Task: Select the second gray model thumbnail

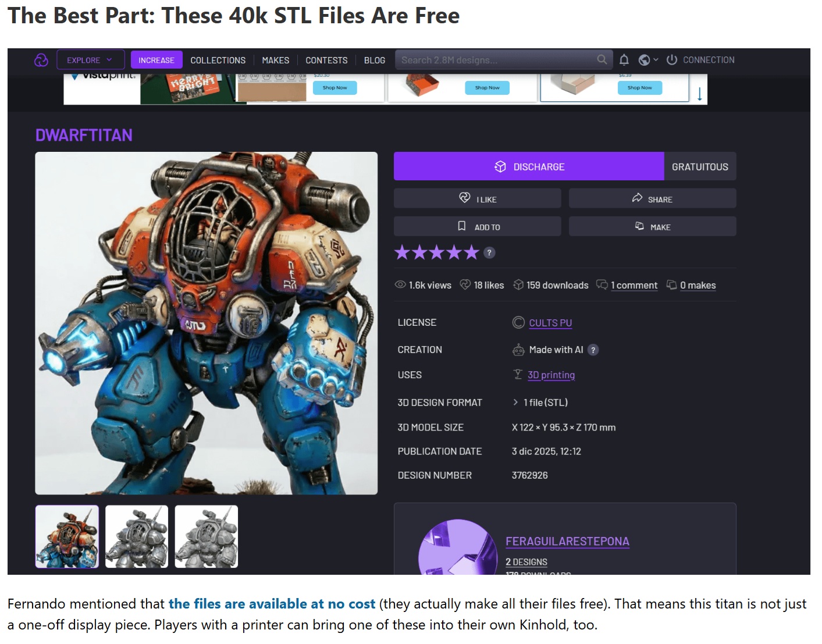Action: click(137, 536)
